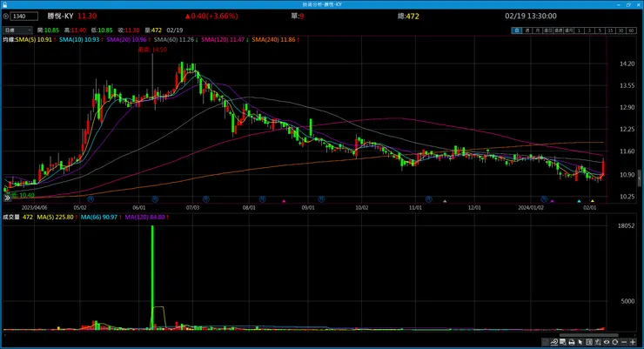
Task: Click the SMA(60) 11.26 indicator label
Action: click(x=176, y=40)
